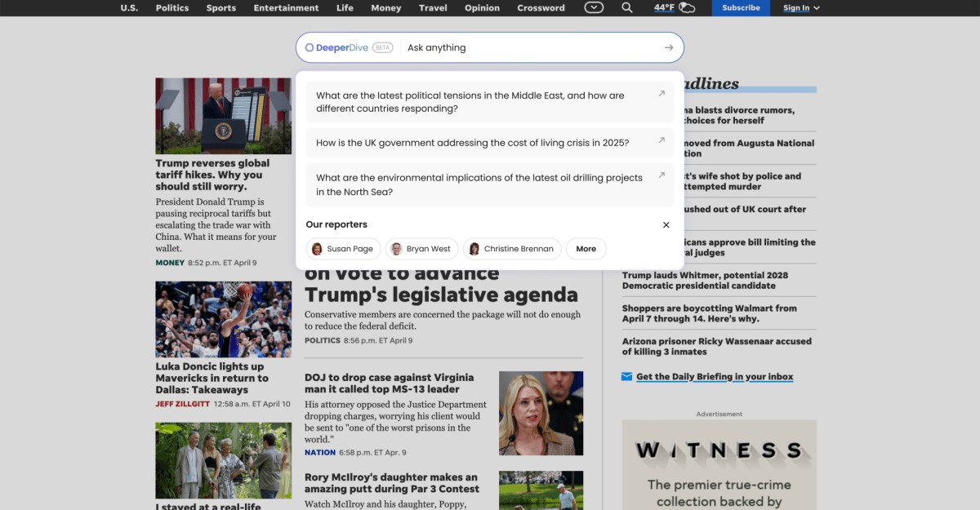Screen dimensions: 980x510
Task: Expand More reporters
Action: coord(586,249)
